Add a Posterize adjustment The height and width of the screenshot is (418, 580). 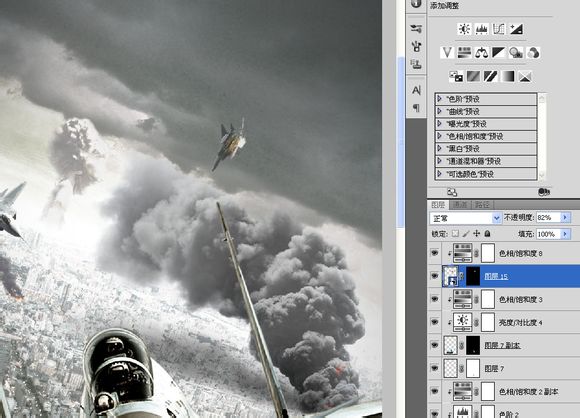[x=473, y=77]
